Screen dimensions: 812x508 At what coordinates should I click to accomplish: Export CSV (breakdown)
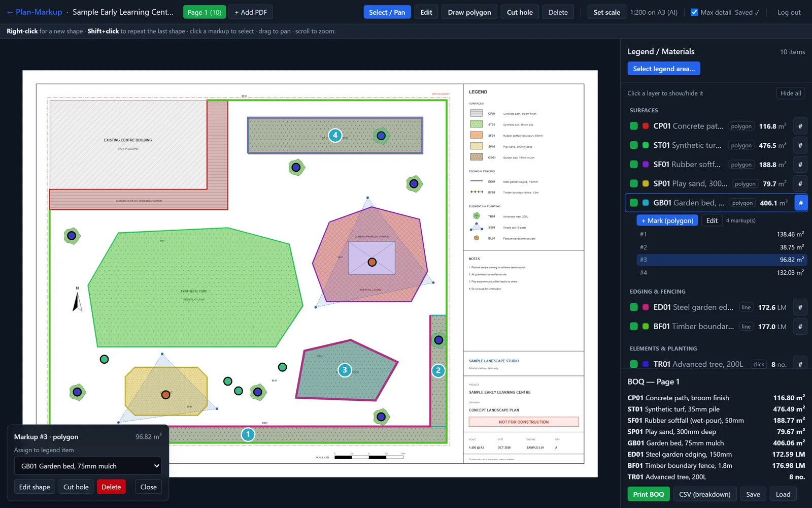[705, 494]
